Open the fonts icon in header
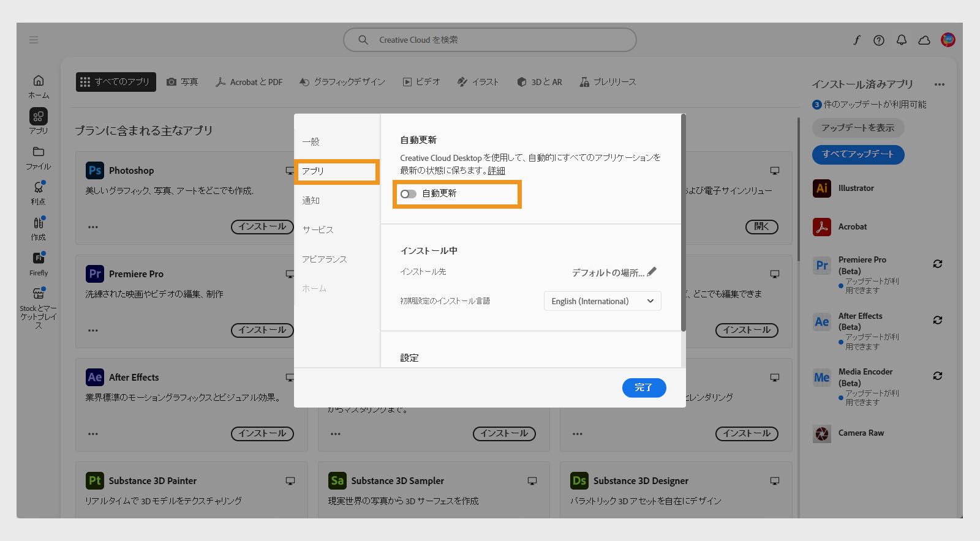The image size is (980, 541). (x=856, y=40)
